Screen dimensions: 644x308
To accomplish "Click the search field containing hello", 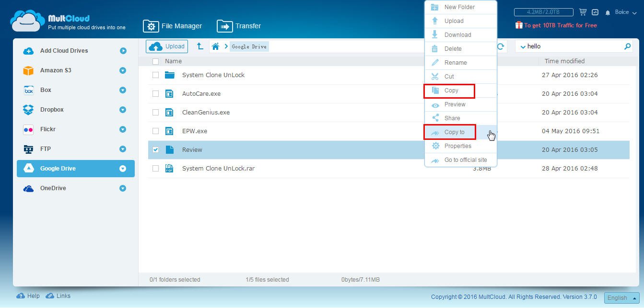I will [573, 46].
